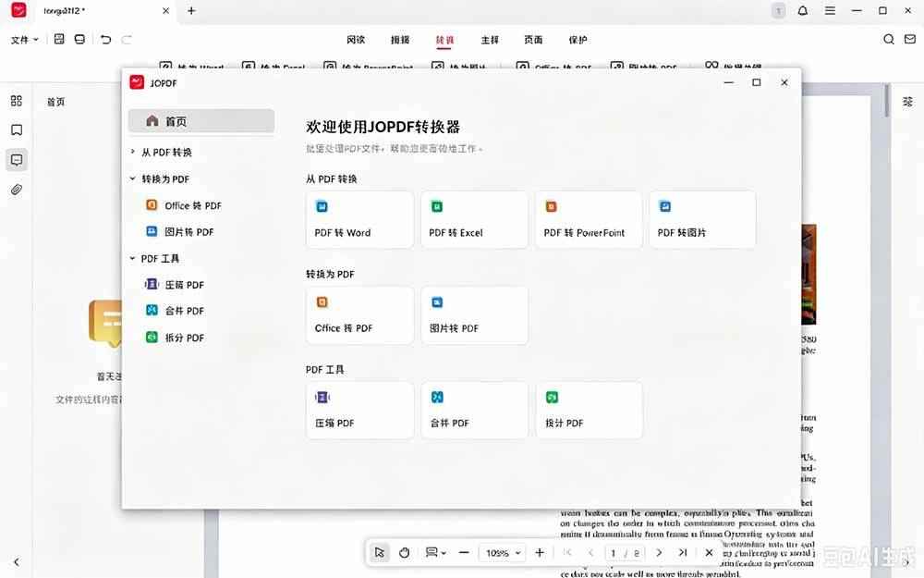924x578 pixels.
Task: Open the PDF 转 Excel card
Action: [x=474, y=219]
